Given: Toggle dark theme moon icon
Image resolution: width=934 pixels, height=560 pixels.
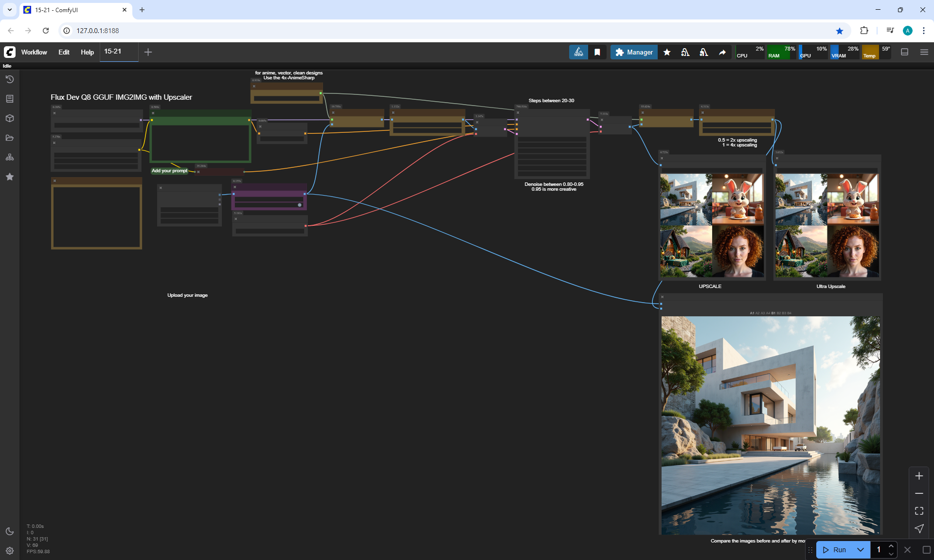Looking at the screenshot, I should (x=10, y=531).
